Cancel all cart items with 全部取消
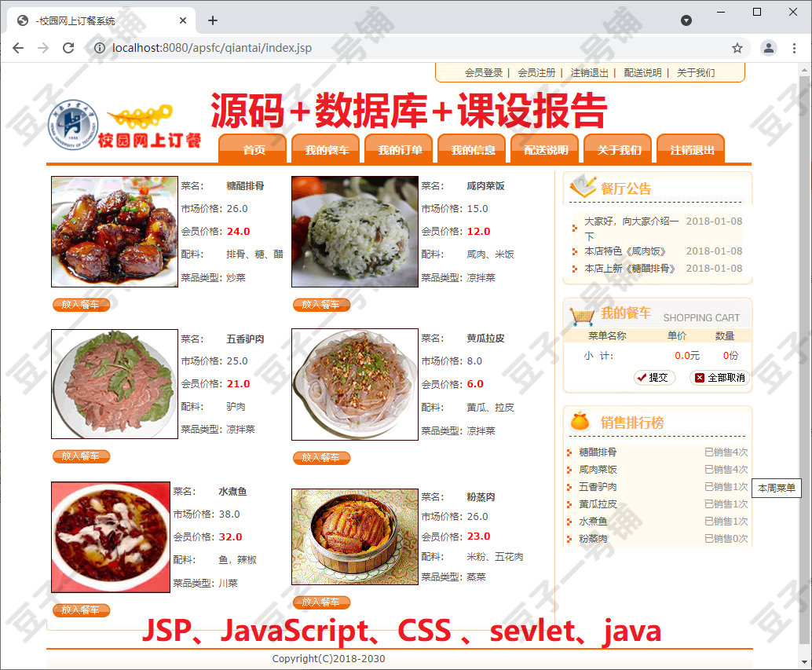812x670 pixels. [x=720, y=378]
